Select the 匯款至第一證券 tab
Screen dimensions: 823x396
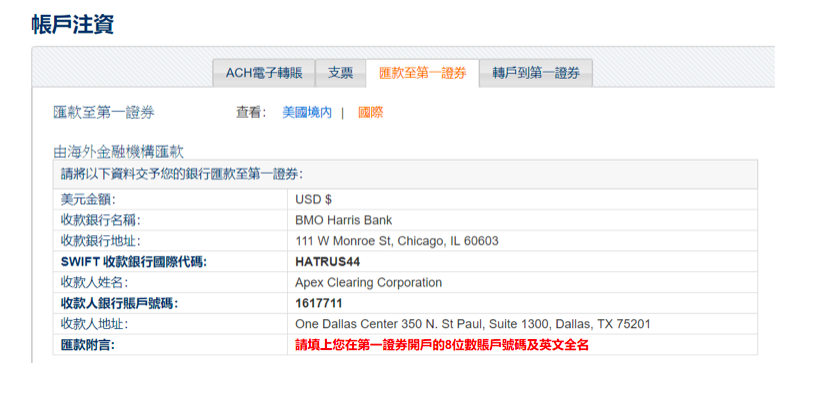(423, 73)
